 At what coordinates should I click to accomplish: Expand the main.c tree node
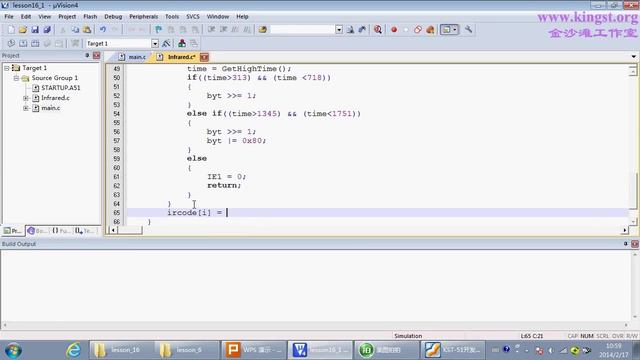tap(26, 108)
